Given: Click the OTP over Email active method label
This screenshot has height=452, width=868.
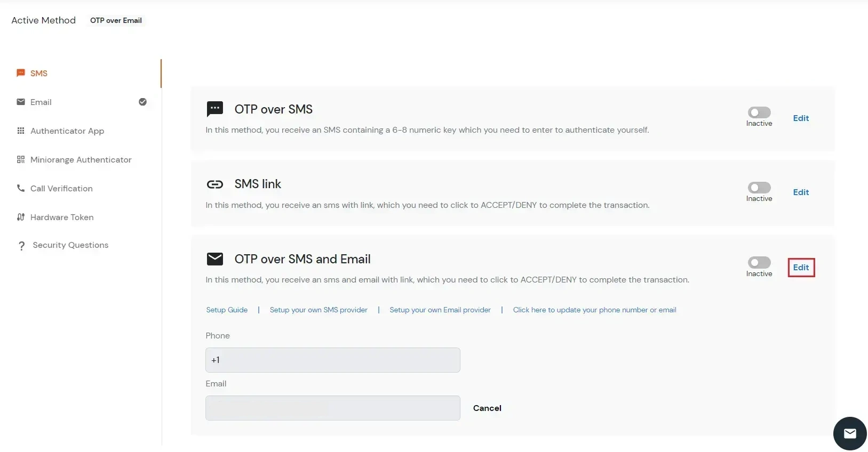Looking at the screenshot, I should [x=115, y=20].
